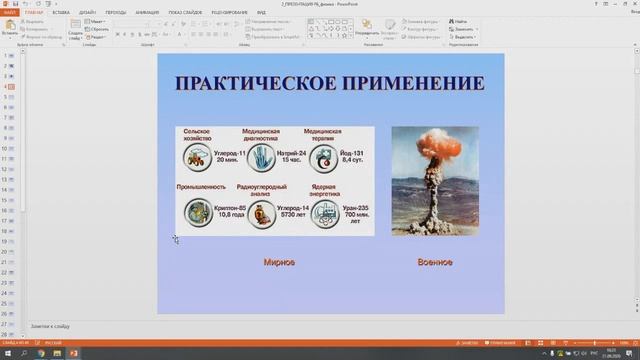
Task: Open Chrome from the taskbar
Action: (41, 353)
